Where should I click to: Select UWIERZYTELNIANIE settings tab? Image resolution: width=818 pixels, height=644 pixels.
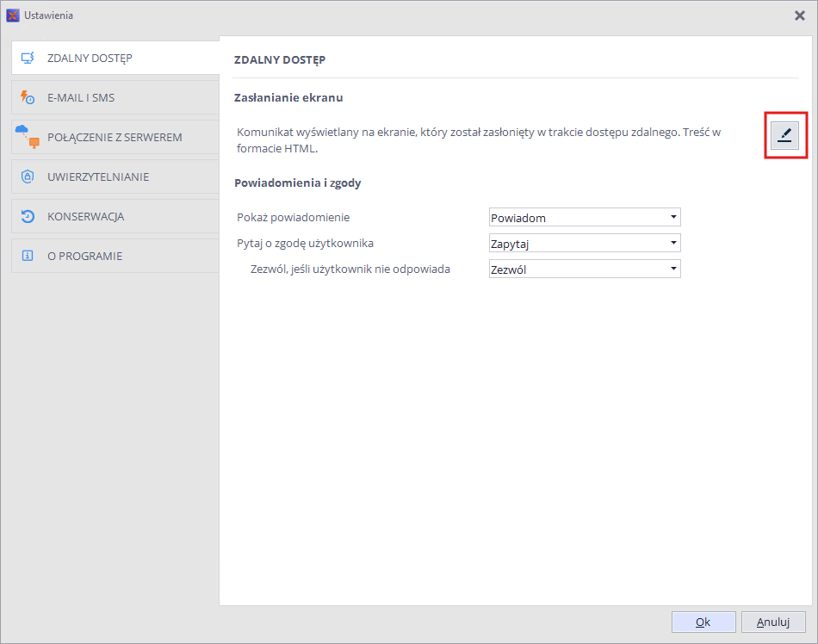point(115,176)
